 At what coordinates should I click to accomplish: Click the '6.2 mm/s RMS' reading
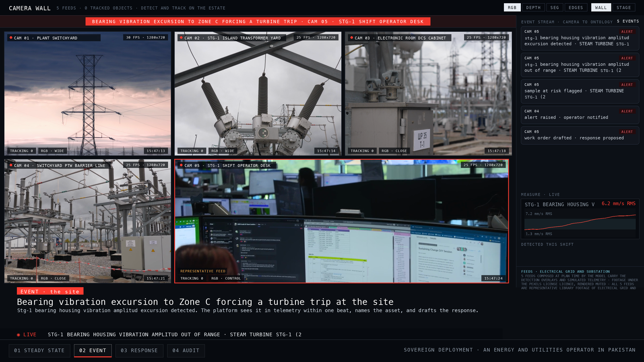(x=619, y=204)
